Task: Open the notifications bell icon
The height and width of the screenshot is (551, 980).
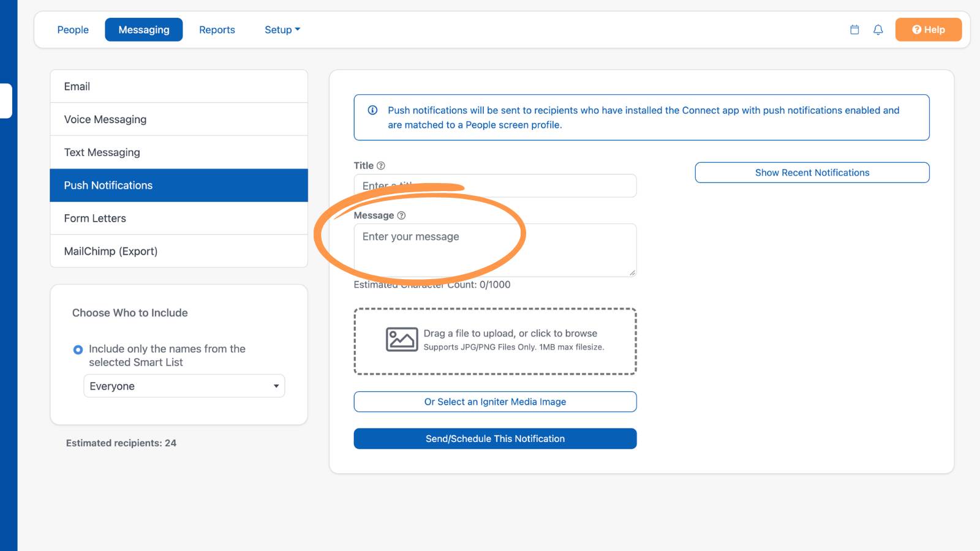Action: (878, 29)
